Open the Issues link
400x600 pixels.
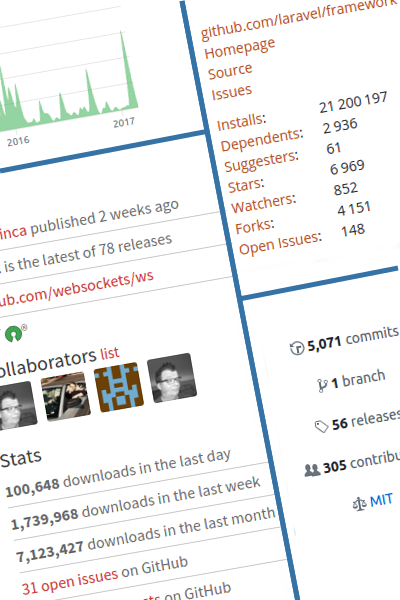pos(232,92)
